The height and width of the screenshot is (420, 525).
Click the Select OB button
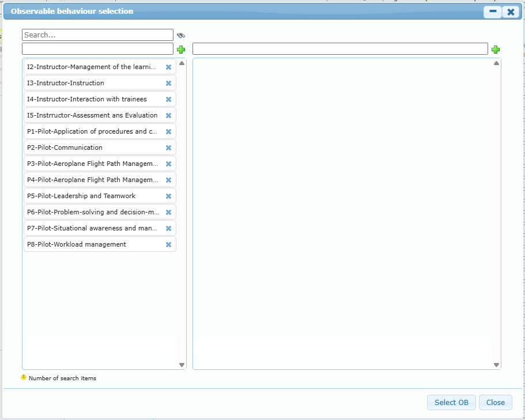click(x=451, y=402)
